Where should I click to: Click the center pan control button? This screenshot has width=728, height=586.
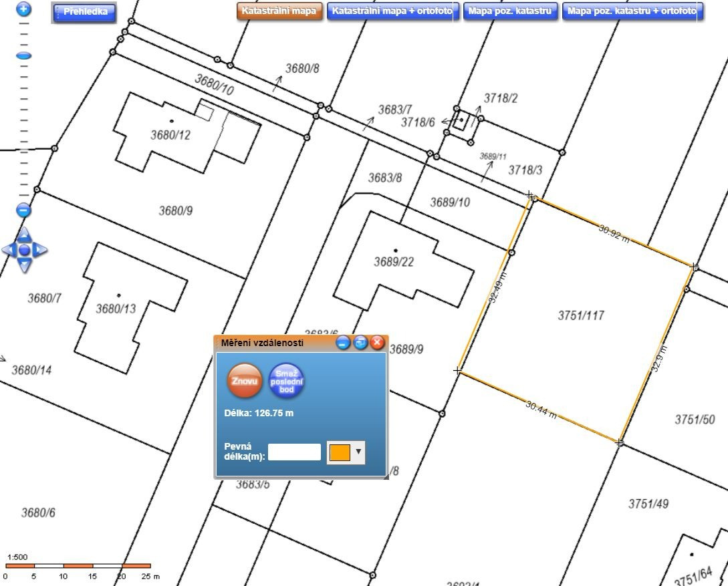24,250
